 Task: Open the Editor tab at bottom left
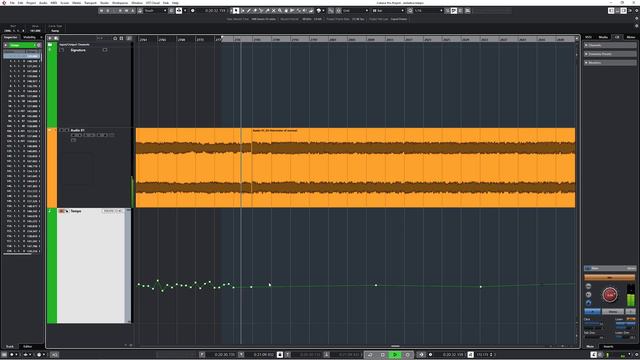[28, 347]
